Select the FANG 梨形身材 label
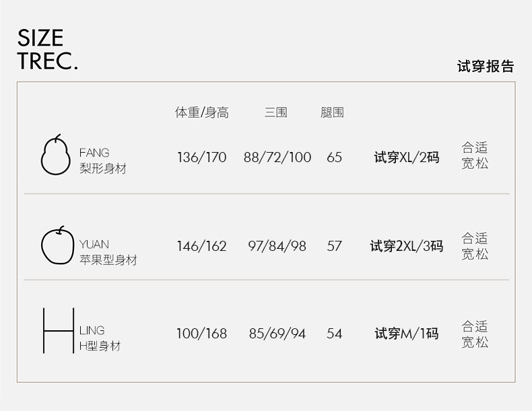The width and height of the screenshot is (532, 411). [x=102, y=161]
